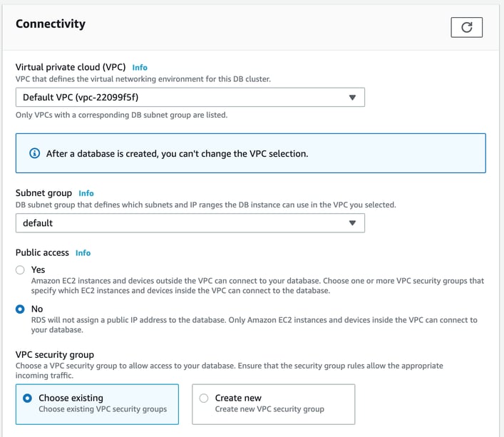This screenshot has width=504, height=437.
Task: Click the Create new VPC security group tile
Action: click(x=274, y=404)
